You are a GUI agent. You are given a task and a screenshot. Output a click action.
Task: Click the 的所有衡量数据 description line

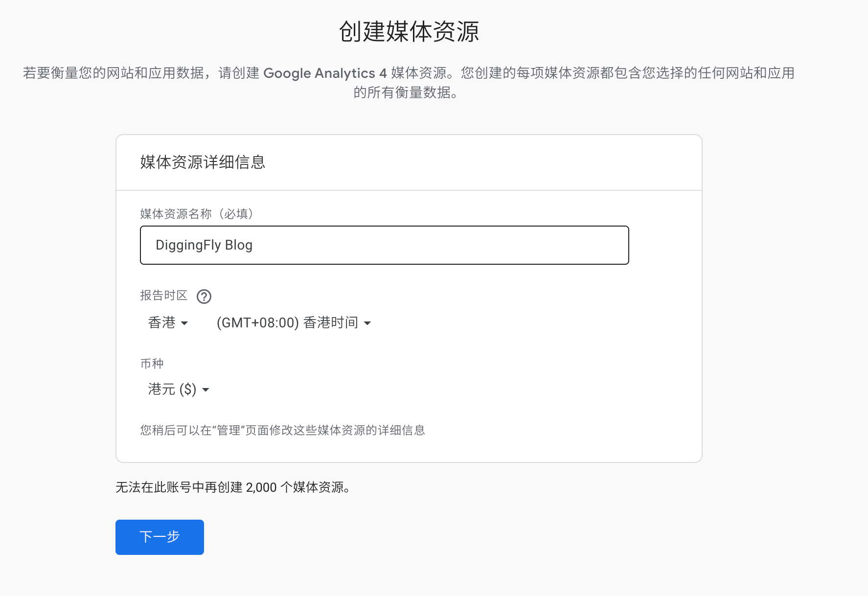[405, 92]
